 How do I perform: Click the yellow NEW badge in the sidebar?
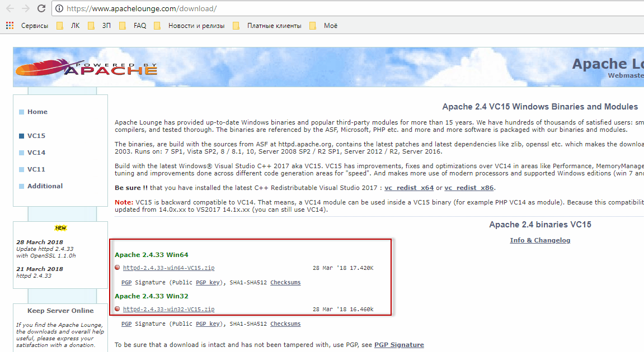tap(61, 228)
